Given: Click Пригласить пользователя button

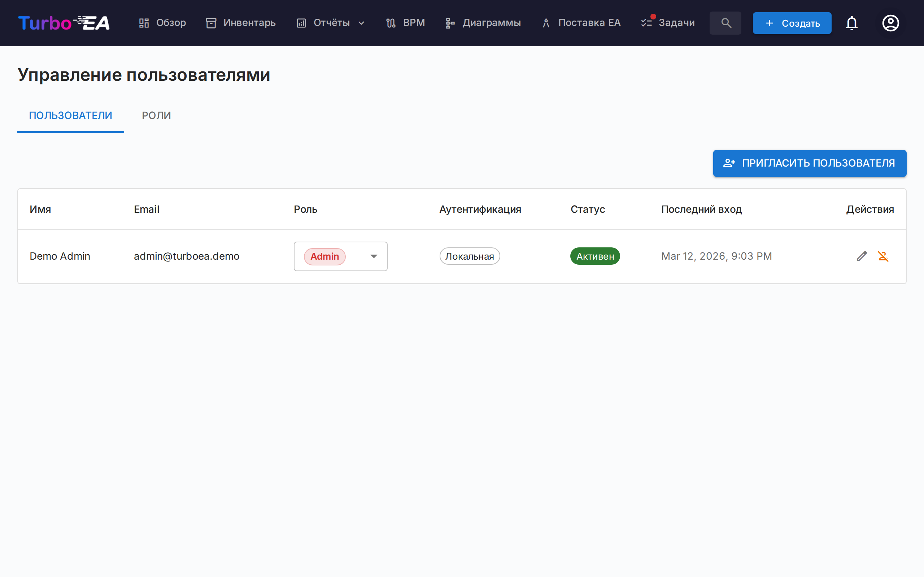Looking at the screenshot, I should coord(810,163).
